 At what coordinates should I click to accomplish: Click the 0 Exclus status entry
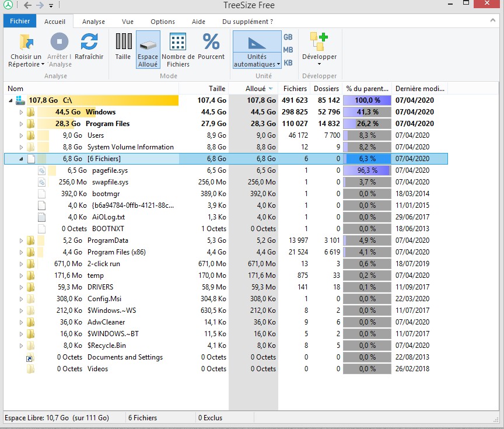[x=210, y=418]
